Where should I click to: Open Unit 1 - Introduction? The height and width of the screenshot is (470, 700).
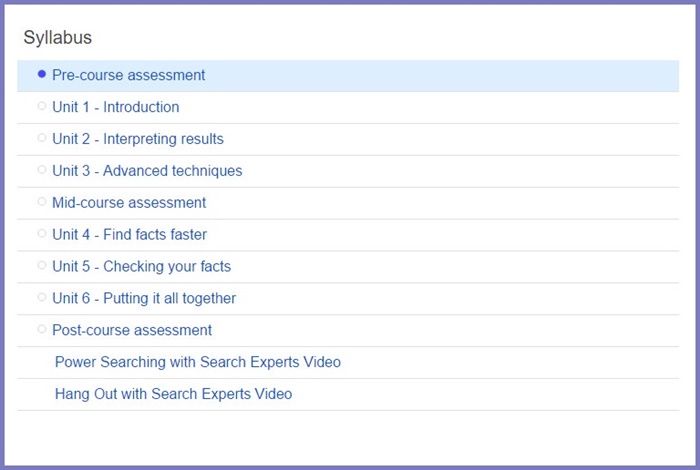point(116,107)
